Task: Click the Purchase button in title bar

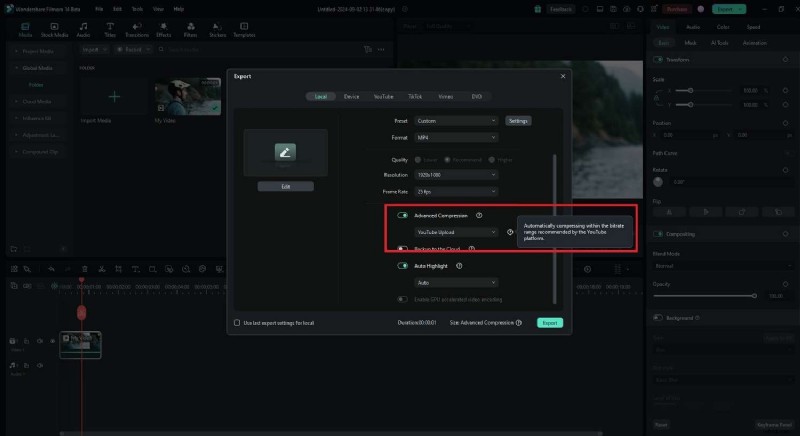Action: (677, 9)
